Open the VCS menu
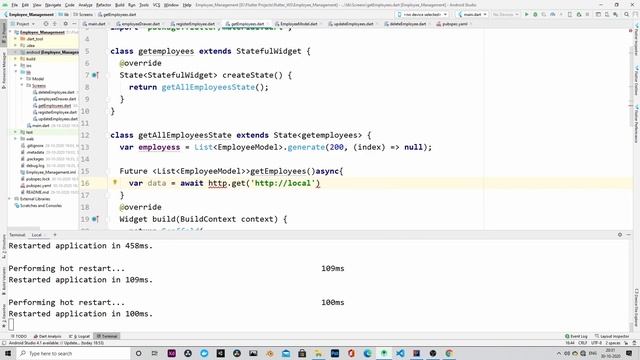 pyautogui.click(x=156, y=5)
